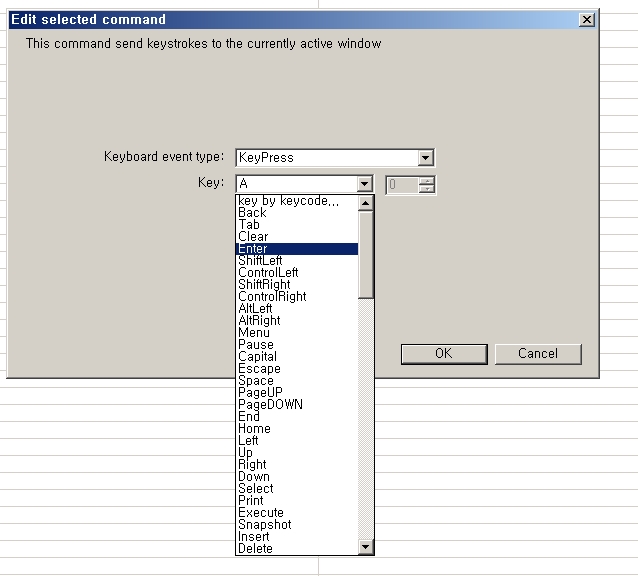The height and width of the screenshot is (576, 638).
Task: Choose ShiftRight key option
Action: pos(297,285)
